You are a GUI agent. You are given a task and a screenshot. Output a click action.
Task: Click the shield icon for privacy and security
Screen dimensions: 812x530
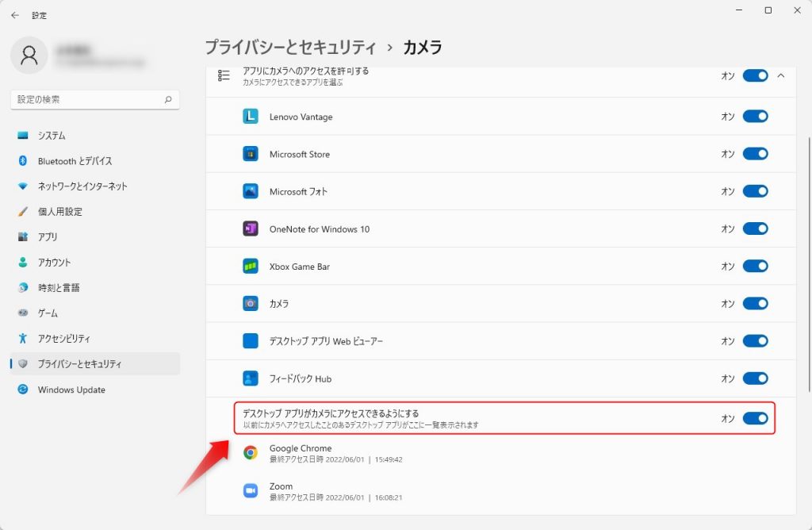(x=23, y=363)
